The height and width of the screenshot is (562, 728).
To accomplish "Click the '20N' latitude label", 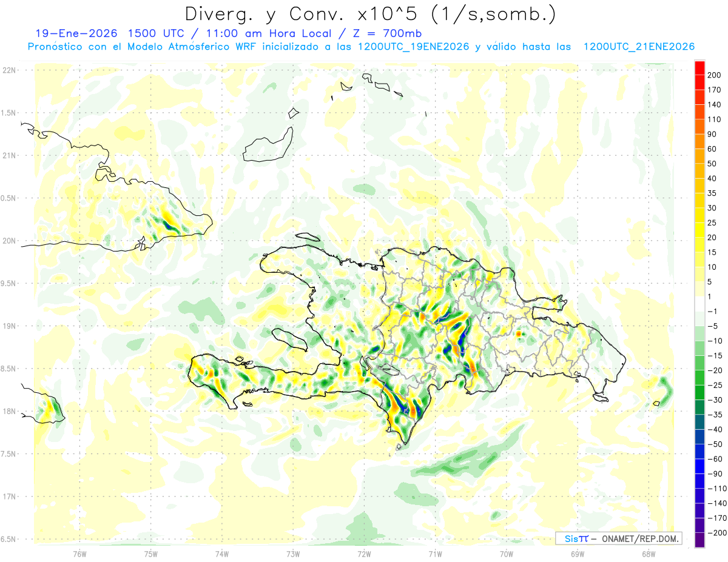I will click(9, 241).
